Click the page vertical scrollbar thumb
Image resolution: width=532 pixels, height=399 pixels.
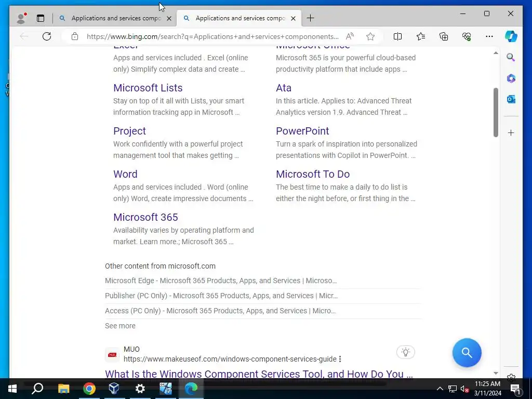pyautogui.click(x=496, y=112)
